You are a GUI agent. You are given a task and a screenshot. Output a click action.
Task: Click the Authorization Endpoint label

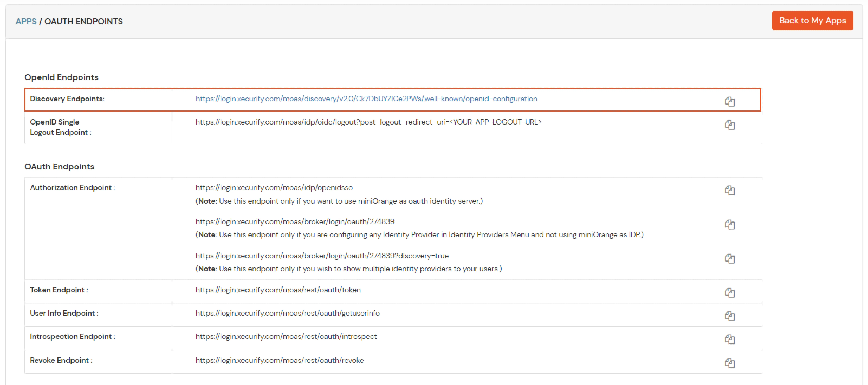click(72, 188)
